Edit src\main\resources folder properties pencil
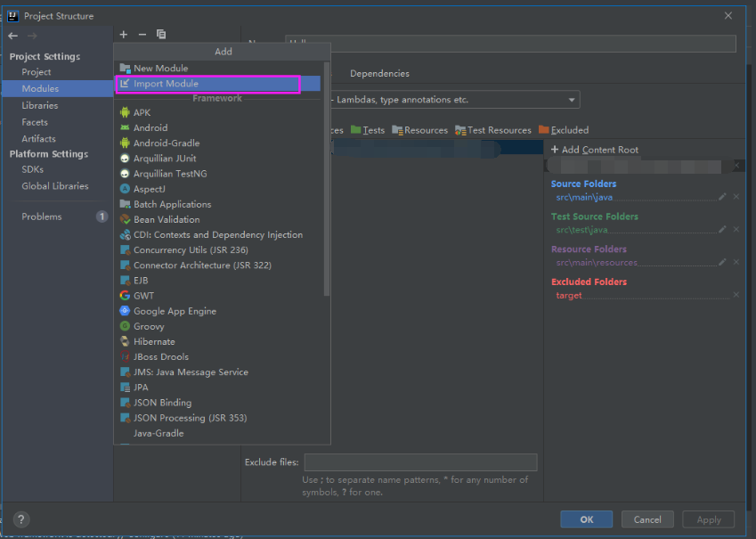The height and width of the screenshot is (539, 756). pos(722,262)
